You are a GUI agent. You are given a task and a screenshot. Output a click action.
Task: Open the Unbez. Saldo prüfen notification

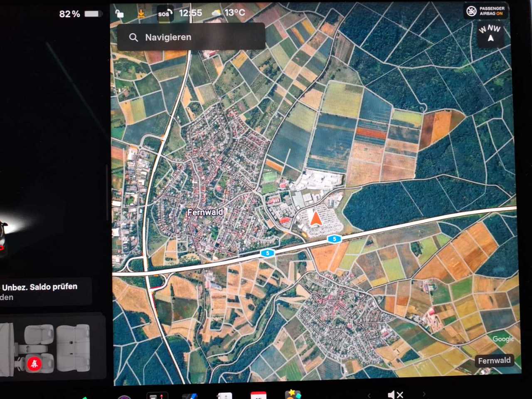[45, 291]
